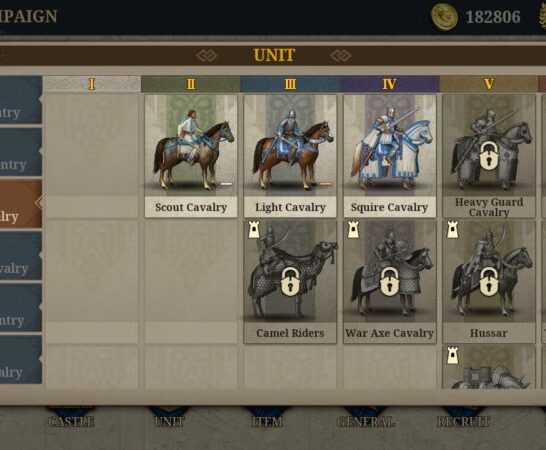Viewport: 546px width, 450px height.
Task: Select tier III column header
Action: [x=290, y=84]
